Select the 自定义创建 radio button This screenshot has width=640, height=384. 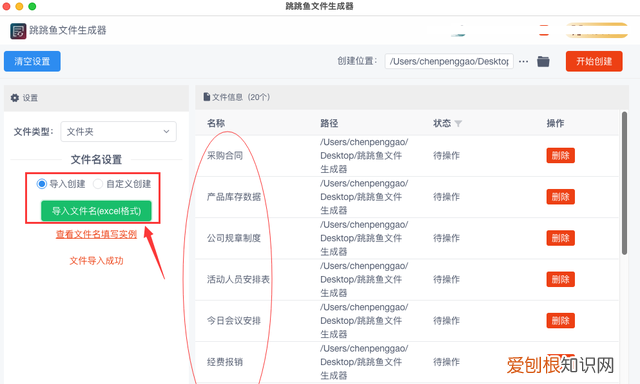98,184
